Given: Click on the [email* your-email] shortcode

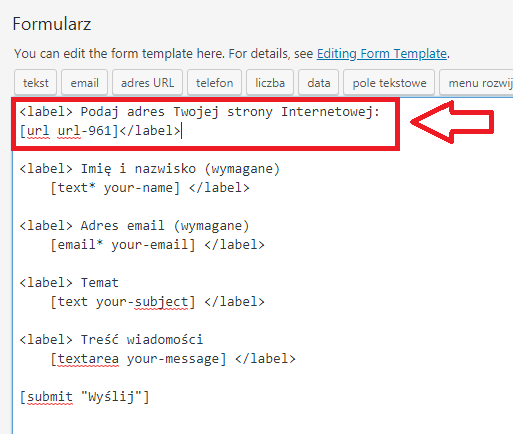Looking at the screenshot, I should click(123, 245).
